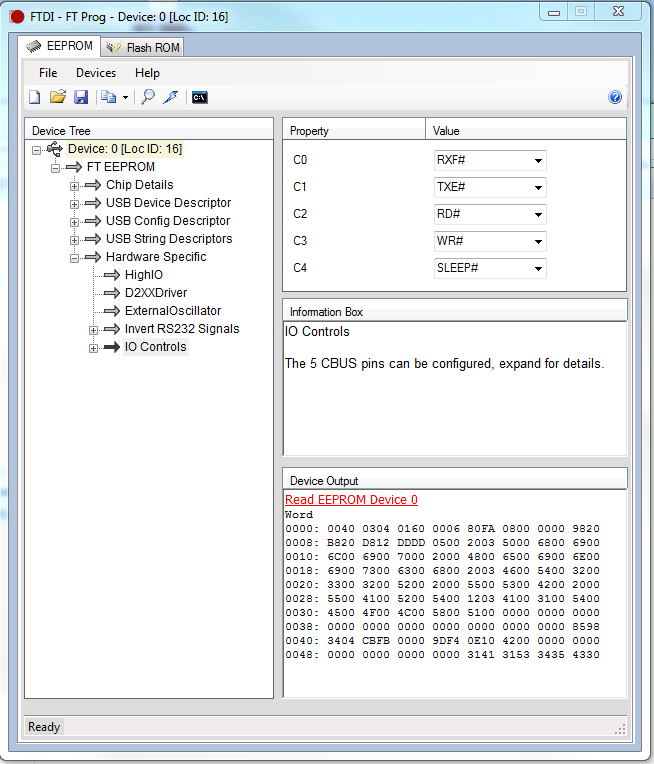Collapse the Device: 0 tree node

[x=37, y=150]
